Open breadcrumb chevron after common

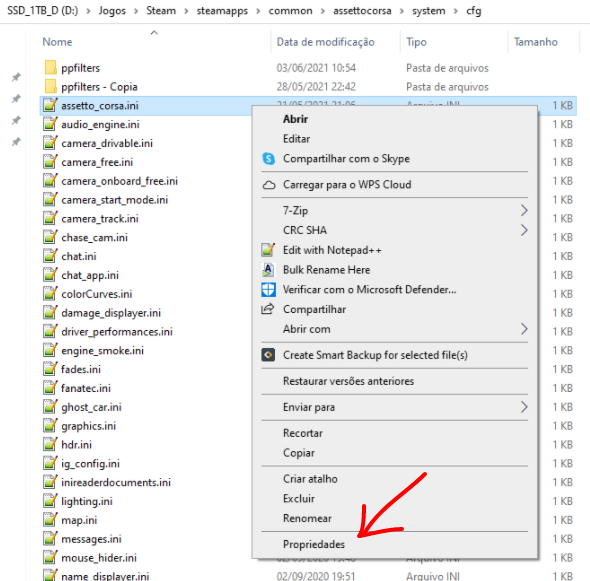pyautogui.click(x=322, y=11)
